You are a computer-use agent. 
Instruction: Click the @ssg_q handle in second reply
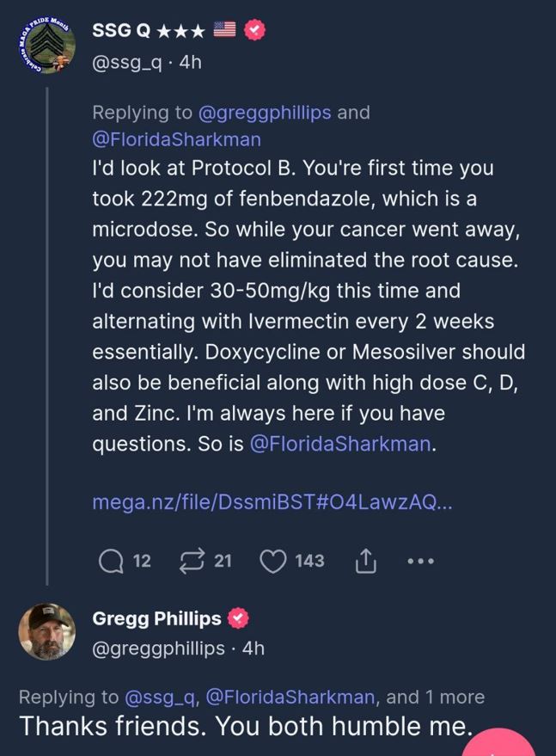click(160, 697)
